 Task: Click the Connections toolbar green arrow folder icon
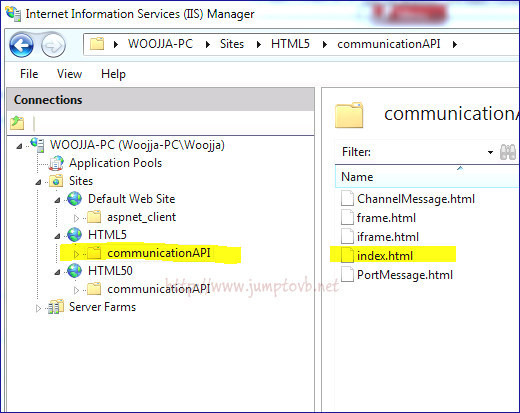17,123
